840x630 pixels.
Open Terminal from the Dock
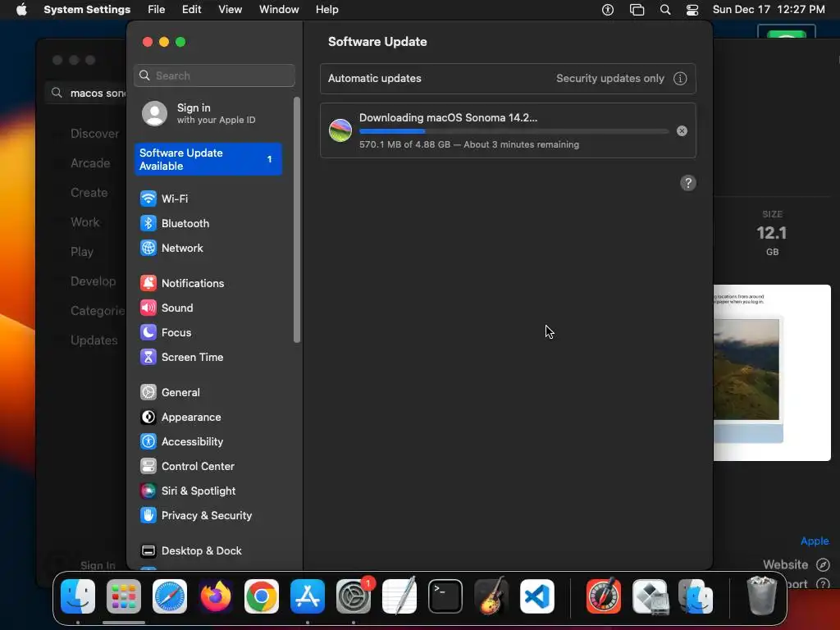point(445,596)
